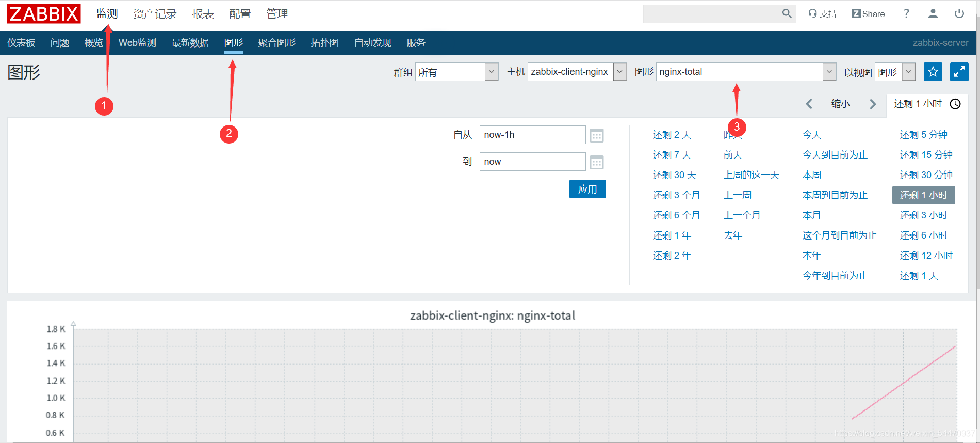Select last 15 minutes (还剩 15 分钟)
The width and height of the screenshot is (980, 443).
point(926,155)
